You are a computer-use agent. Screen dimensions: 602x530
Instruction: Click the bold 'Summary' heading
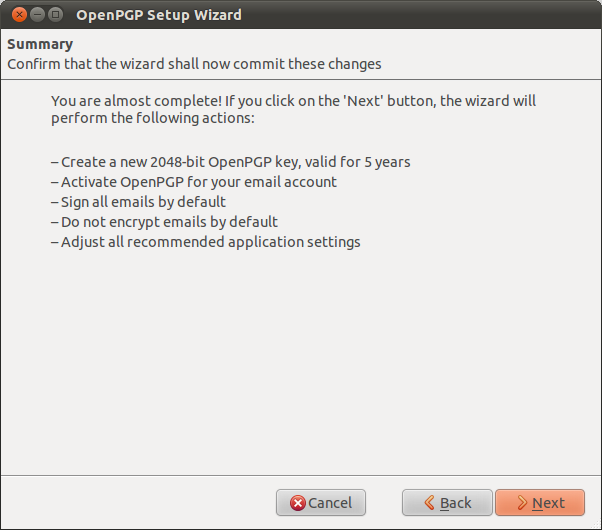(40, 45)
